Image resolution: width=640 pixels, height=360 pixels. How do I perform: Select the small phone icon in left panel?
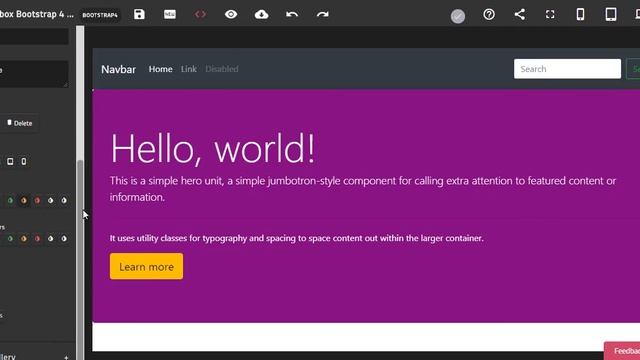tap(24, 162)
